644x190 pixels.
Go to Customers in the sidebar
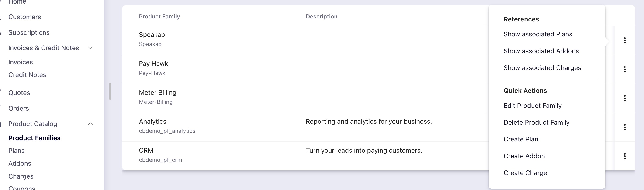pyautogui.click(x=24, y=17)
